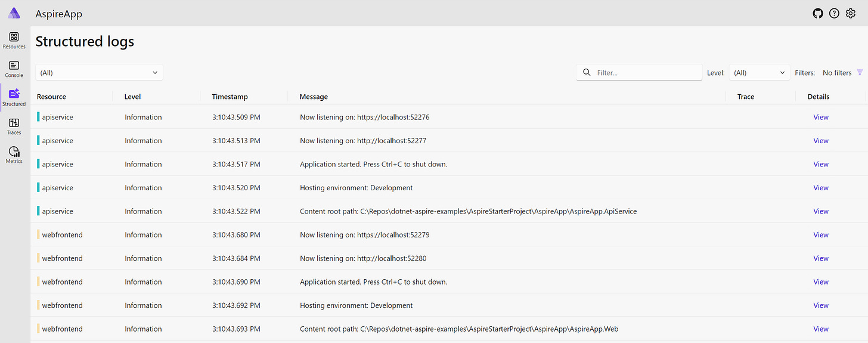868x343 pixels.
Task: Open the Level dropdown
Action: point(759,72)
